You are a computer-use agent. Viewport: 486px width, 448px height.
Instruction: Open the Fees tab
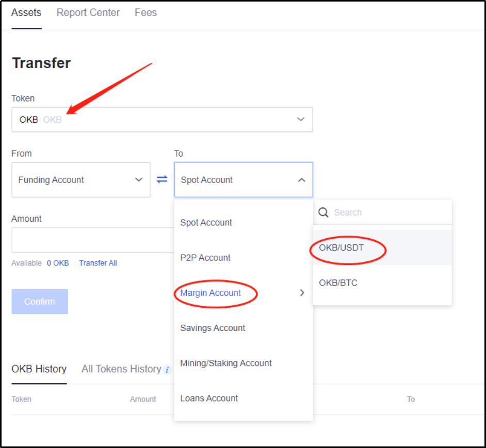(145, 12)
